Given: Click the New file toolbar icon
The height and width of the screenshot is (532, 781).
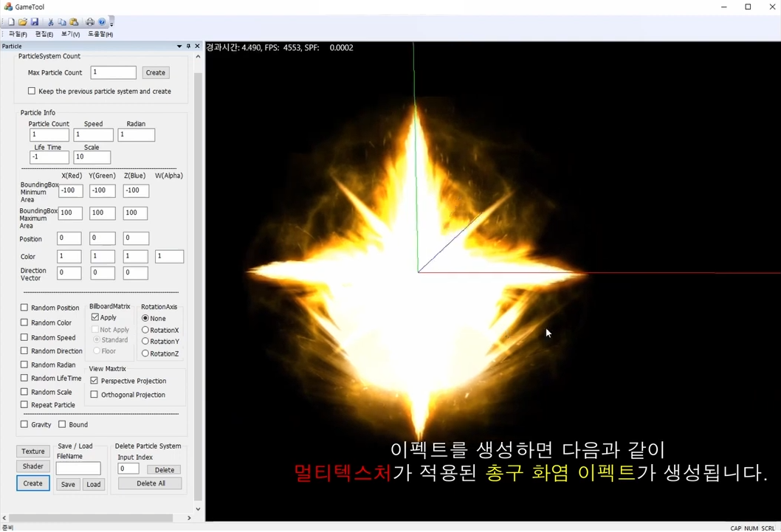Looking at the screenshot, I should tap(12, 21).
